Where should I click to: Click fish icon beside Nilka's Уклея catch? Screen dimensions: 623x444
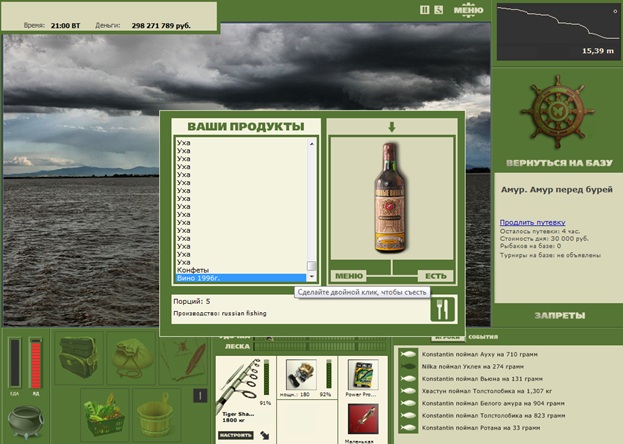408,366
